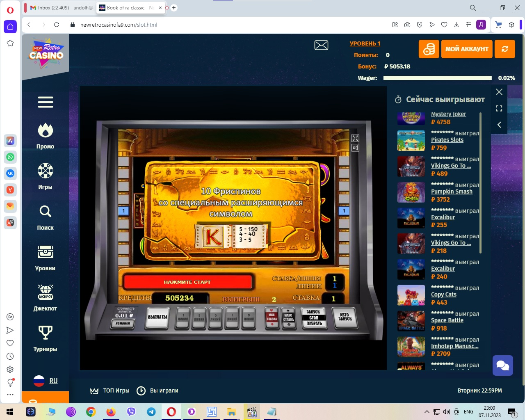Click the ВЫПЛАТЫ paytable button
The width and height of the screenshot is (525, 420).
(157, 317)
